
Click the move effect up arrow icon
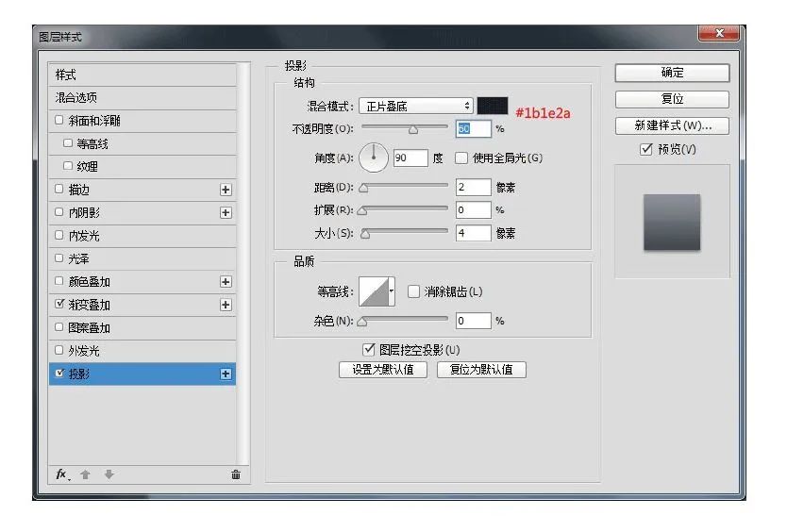[85, 474]
